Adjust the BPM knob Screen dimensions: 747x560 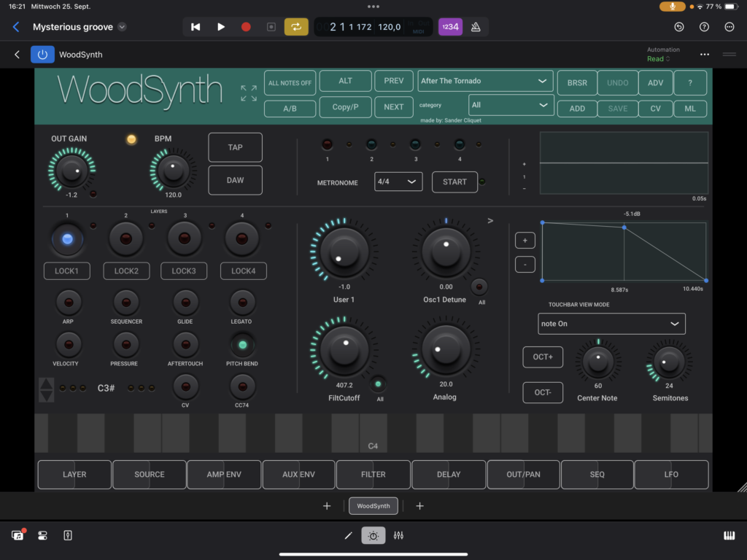point(173,170)
